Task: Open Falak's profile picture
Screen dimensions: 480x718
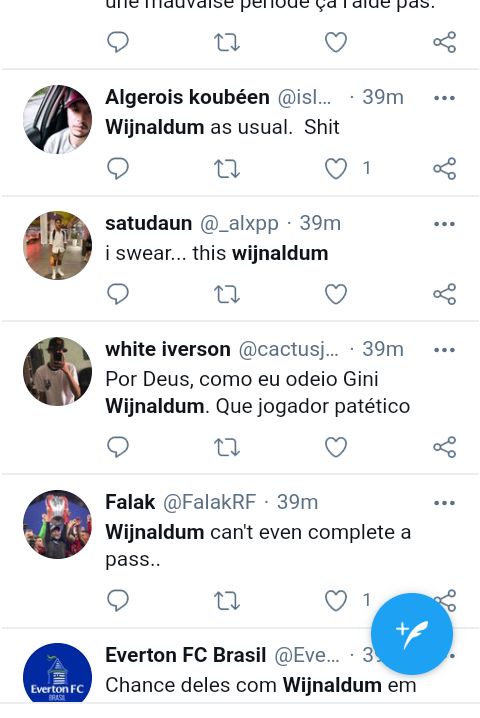Action: [57, 524]
